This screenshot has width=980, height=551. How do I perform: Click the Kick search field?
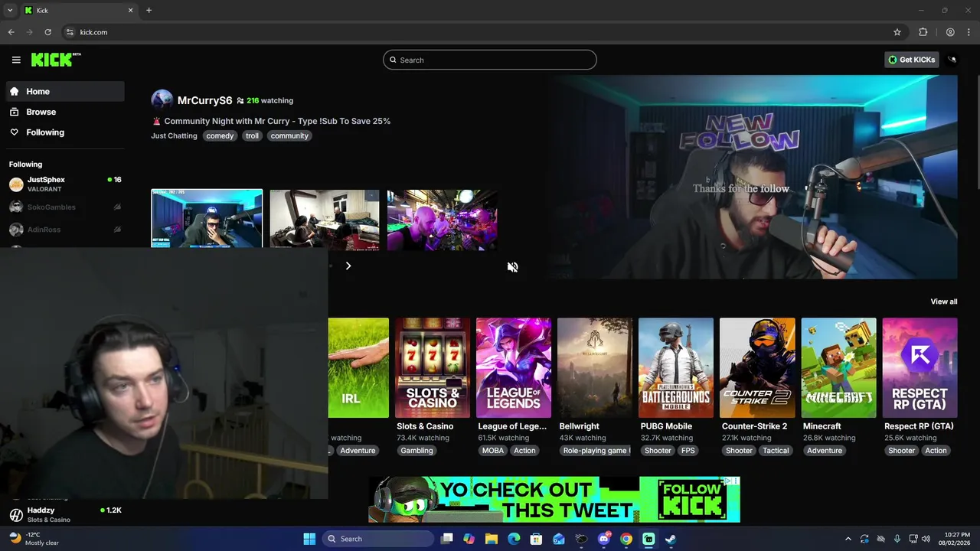[x=490, y=60]
